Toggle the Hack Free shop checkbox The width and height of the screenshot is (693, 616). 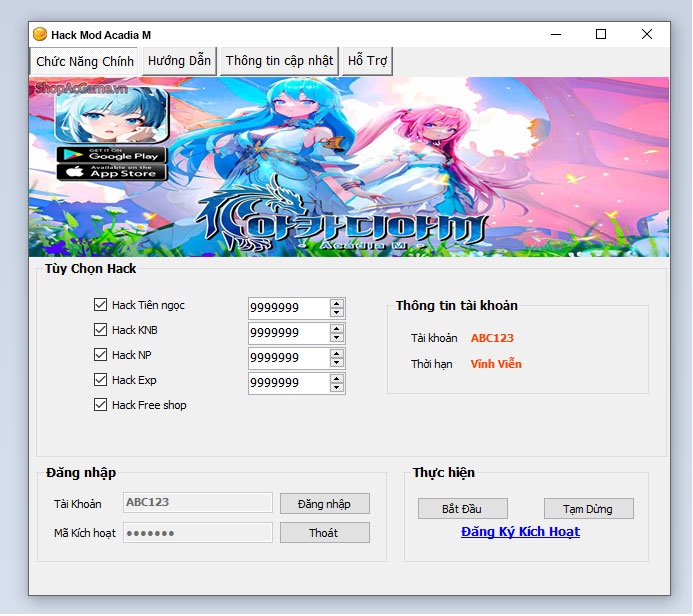(x=100, y=405)
